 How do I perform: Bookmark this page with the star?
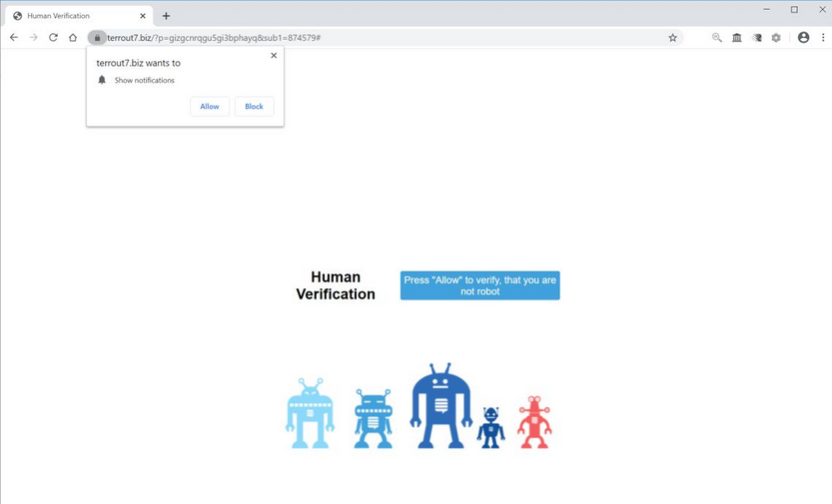pos(672,38)
